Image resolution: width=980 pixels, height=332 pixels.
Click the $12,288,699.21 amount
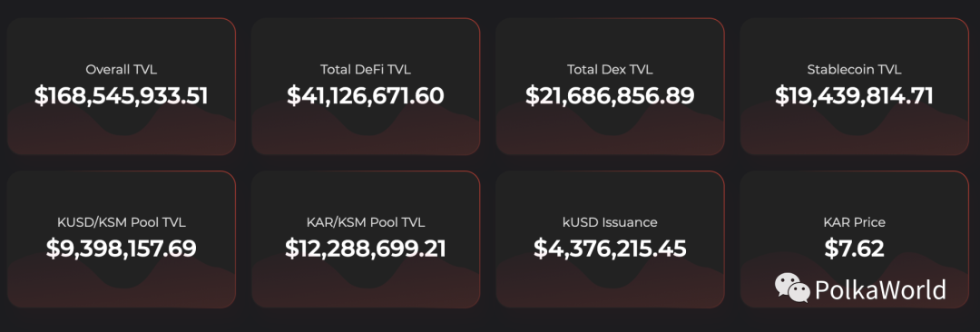coord(366,249)
